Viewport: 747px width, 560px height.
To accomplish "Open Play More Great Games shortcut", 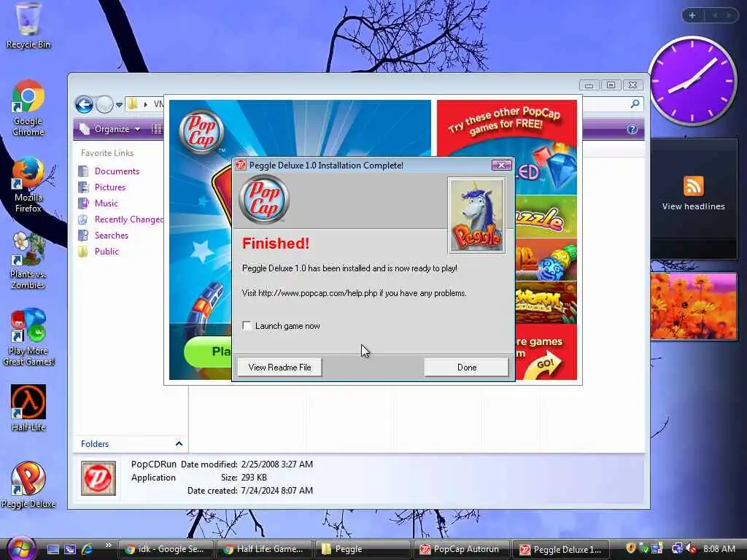I will point(28,338).
